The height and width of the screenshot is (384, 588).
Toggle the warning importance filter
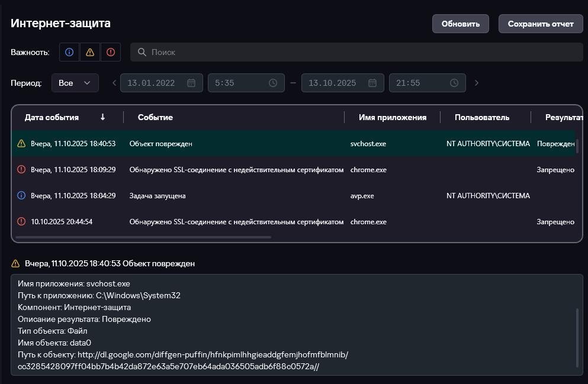pos(90,52)
